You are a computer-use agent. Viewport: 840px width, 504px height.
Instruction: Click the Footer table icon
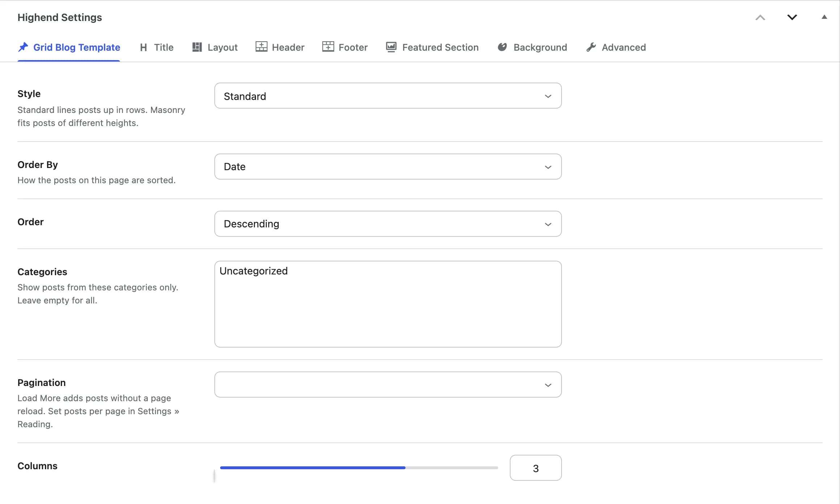click(x=328, y=47)
